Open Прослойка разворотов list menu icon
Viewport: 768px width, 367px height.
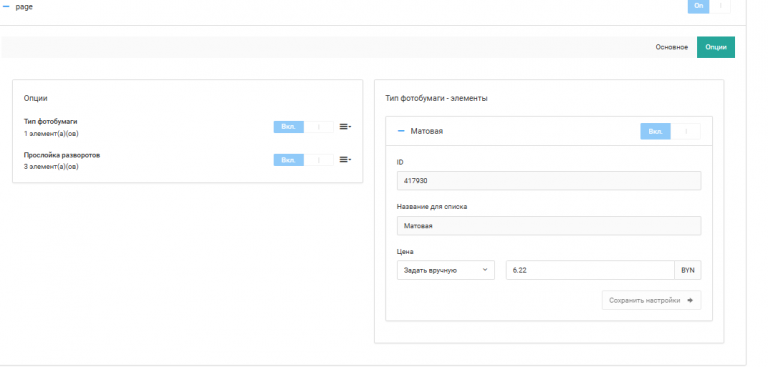click(x=345, y=160)
